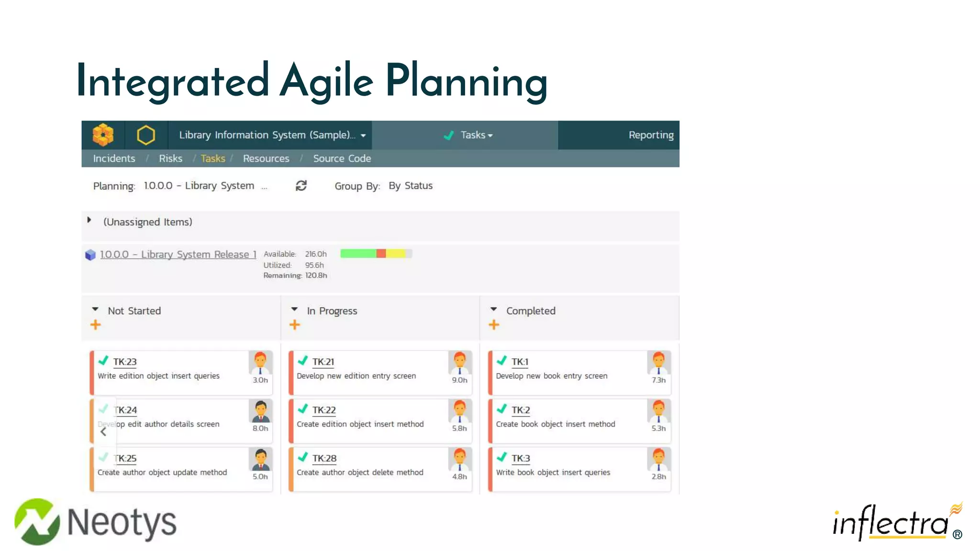Click the green checkmark on TK:22 card

pyautogui.click(x=302, y=408)
